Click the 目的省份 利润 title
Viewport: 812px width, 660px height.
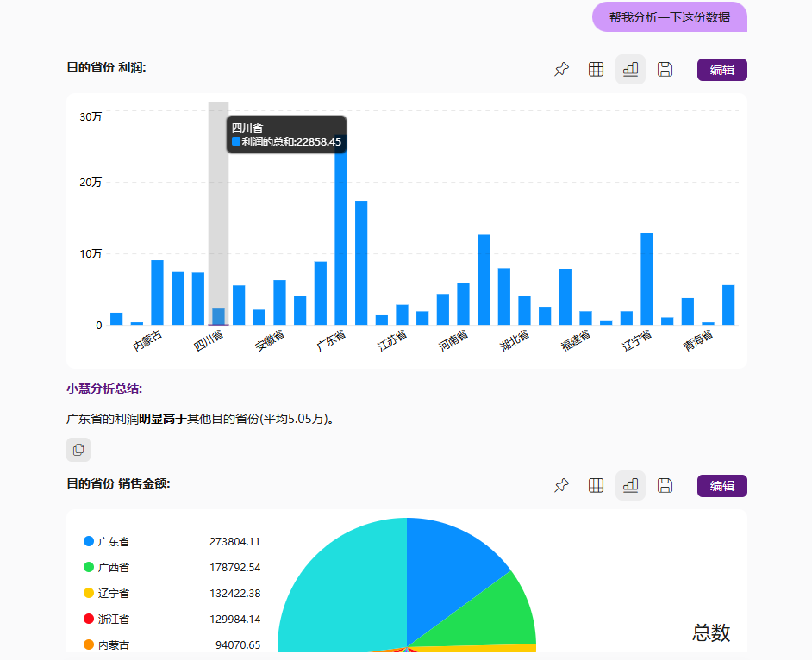[x=106, y=68]
